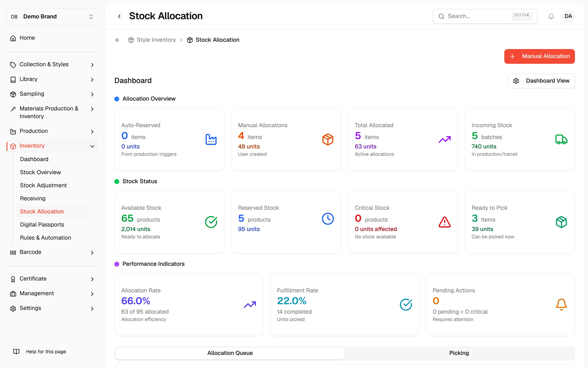
Task: Click the Total Allocated trending arrow icon
Action: click(445, 139)
